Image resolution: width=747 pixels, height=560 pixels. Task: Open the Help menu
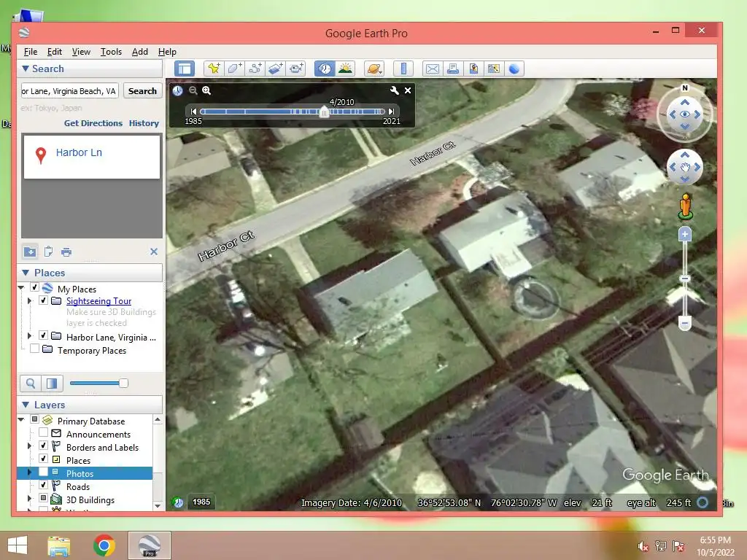tap(167, 52)
